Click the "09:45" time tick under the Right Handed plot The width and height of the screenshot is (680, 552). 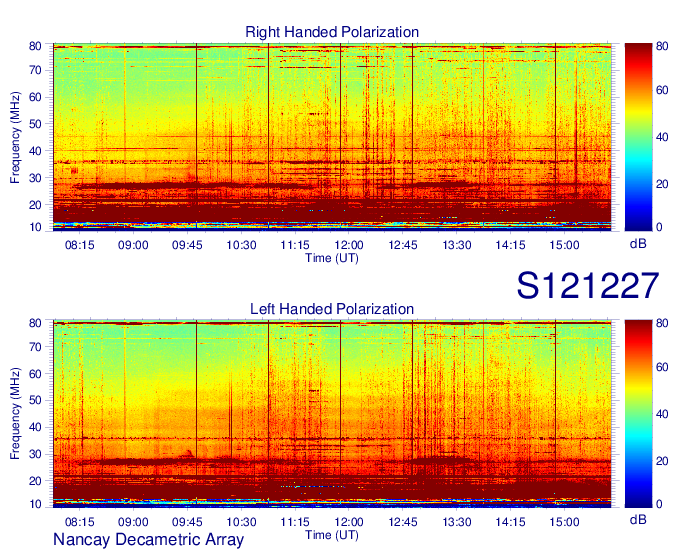(x=187, y=245)
